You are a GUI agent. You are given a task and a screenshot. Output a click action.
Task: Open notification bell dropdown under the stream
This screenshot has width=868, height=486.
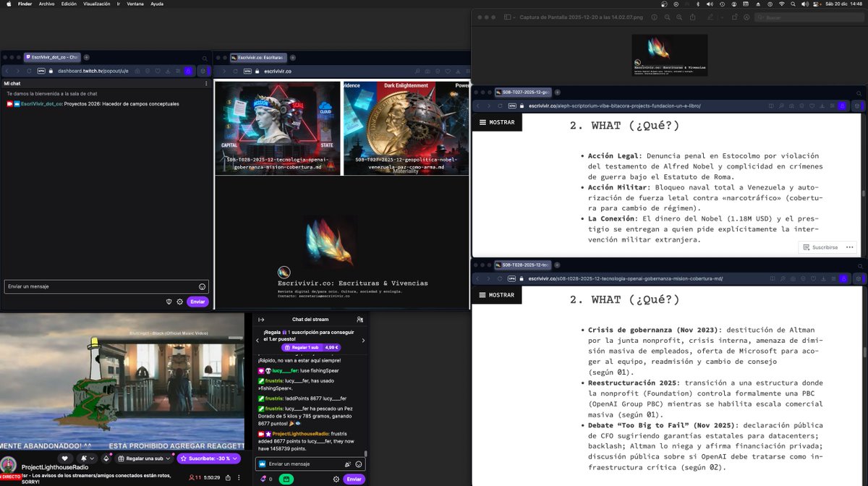(x=88, y=459)
